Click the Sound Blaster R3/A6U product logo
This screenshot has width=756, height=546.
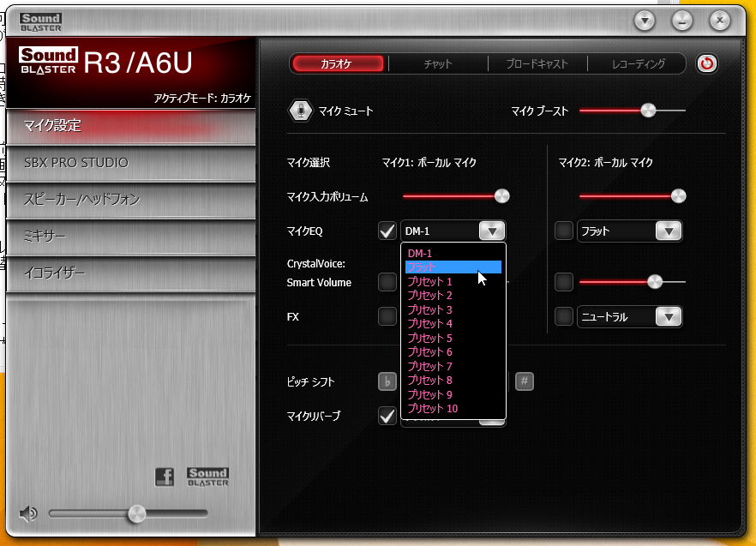(x=105, y=63)
